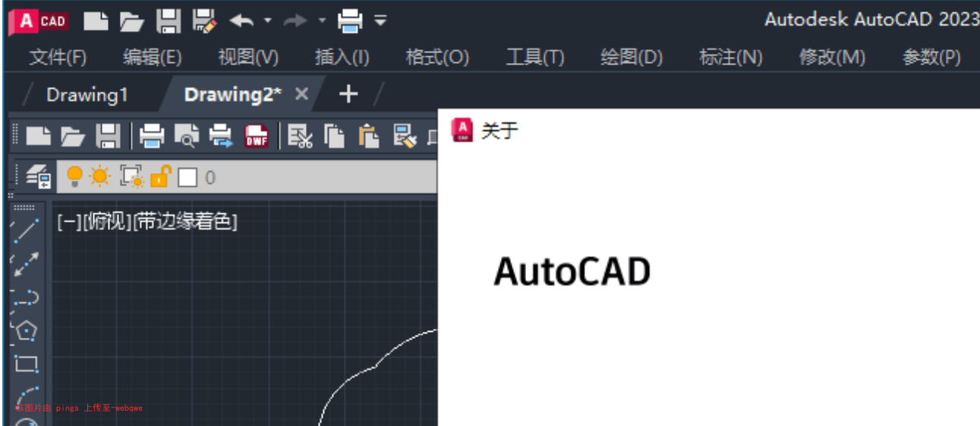Toggle layer 0 viewport freeze icon
Viewport: 980px width, 426px height.
[132, 177]
